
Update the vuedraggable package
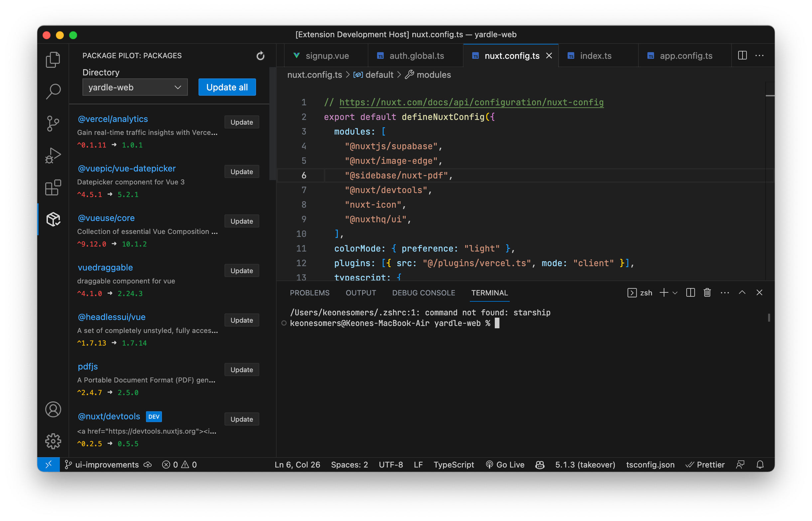(x=242, y=271)
